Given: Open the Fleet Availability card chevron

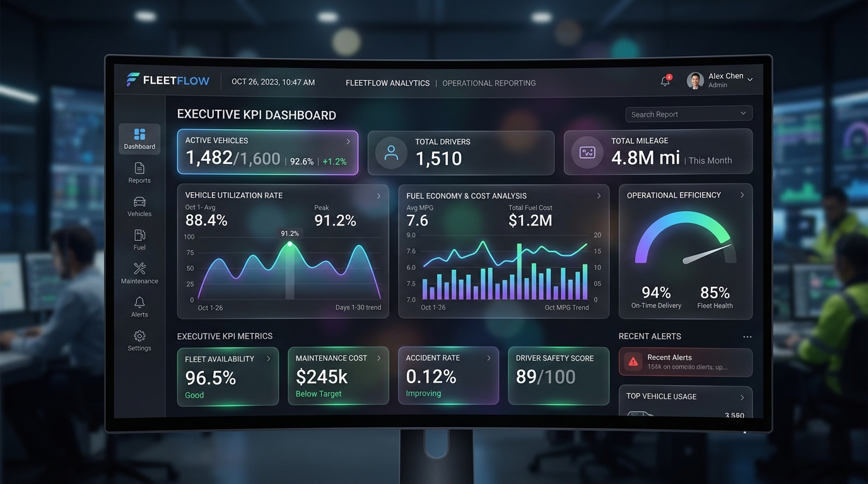Looking at the screenshot, I should 268,359.
